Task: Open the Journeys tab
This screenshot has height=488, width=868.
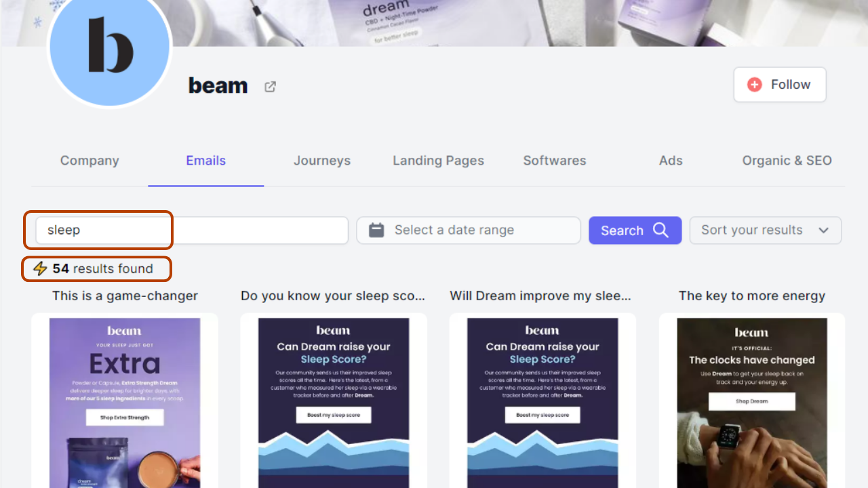Action: pos(322,161)
